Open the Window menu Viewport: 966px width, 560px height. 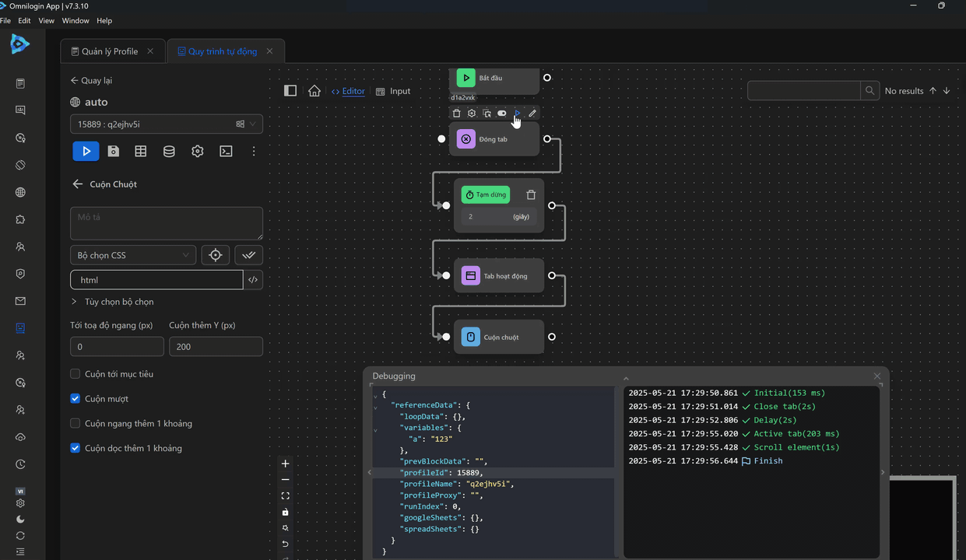pos(76,21)
